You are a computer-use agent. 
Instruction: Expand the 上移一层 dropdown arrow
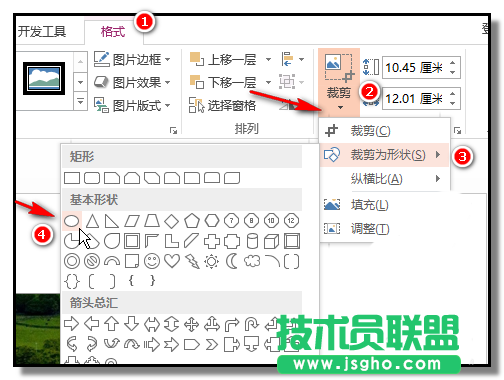pyautogui.click(x=268, y=60)
